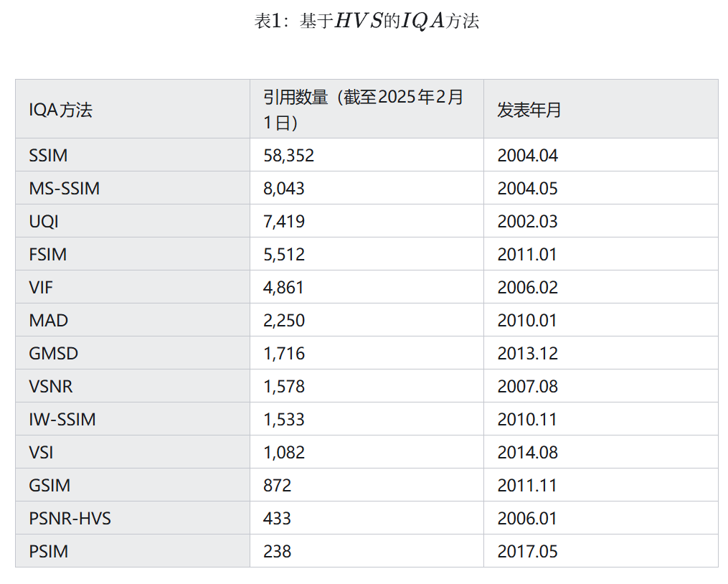
Task: Click the PSNR-HVS row label
Action: pyautogui.click(x=70, y=519)
